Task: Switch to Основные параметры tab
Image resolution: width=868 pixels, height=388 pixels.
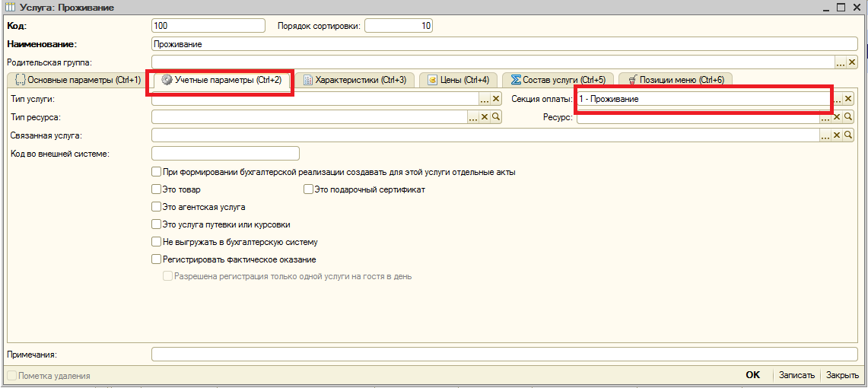Action: click(x=78, y=80)
